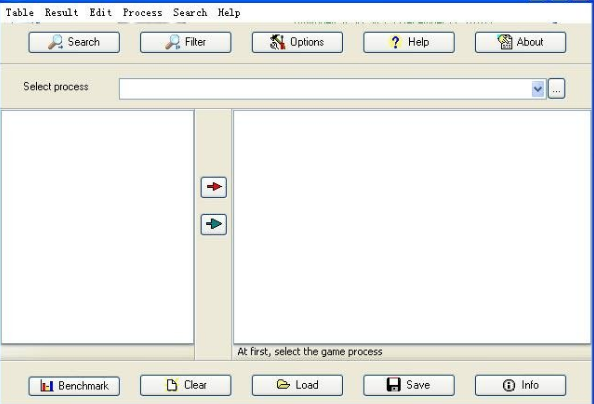Expand the Select process dropdown arrow
This screenshot has height=404, width=594.
[x=538, y=89]
